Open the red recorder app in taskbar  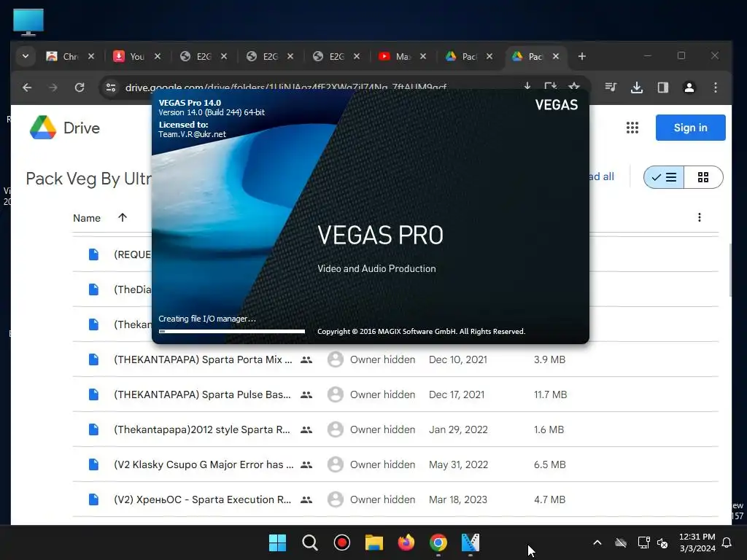coord(341,542)
